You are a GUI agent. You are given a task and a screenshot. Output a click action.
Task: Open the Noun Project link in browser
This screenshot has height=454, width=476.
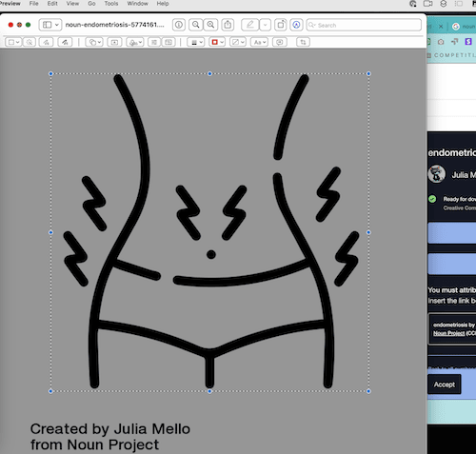click(x=449, y=333)
